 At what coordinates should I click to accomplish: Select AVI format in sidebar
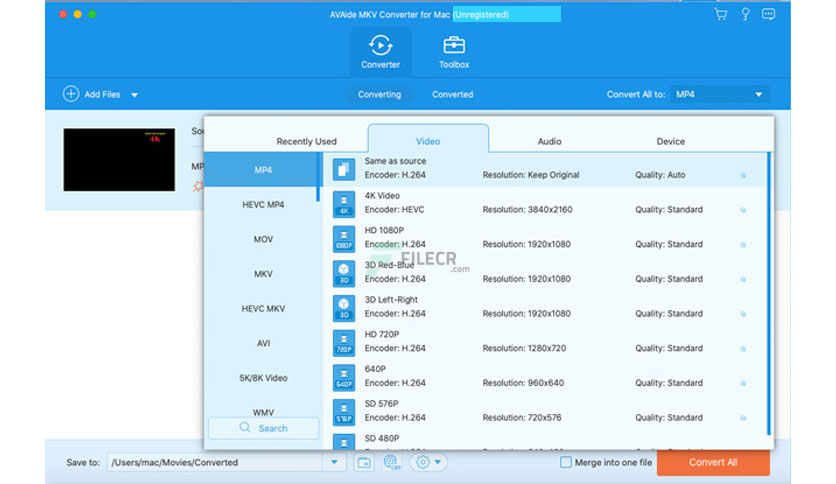(263, 343)
